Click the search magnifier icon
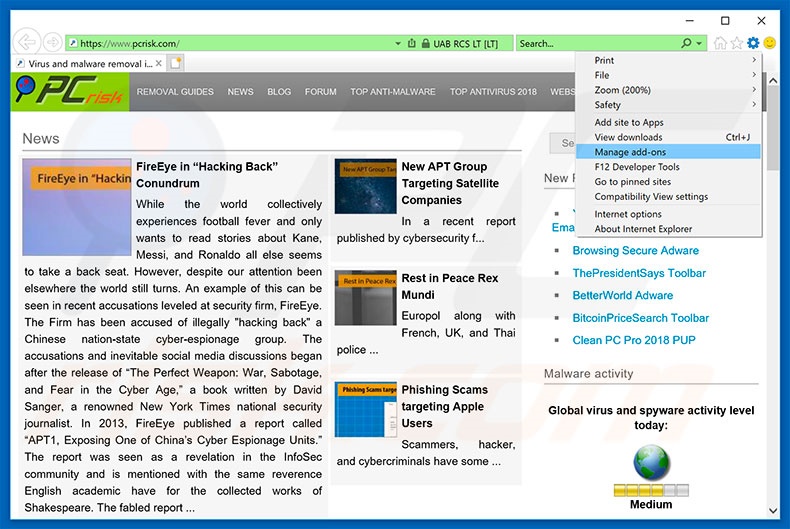The image size is (790, 529). point(686,43)
